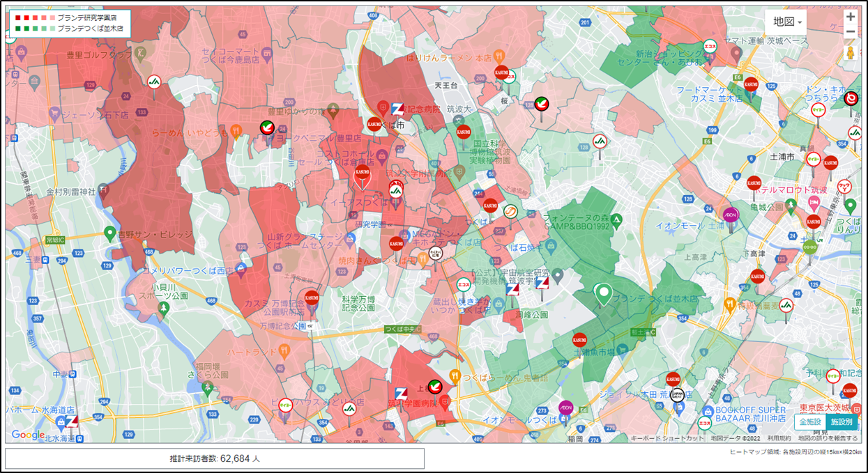Click the large white pin at ブランデつくば並木店
Image resolution: width=868 pixels, height=473 pixels.
click(x=603, y=293)
